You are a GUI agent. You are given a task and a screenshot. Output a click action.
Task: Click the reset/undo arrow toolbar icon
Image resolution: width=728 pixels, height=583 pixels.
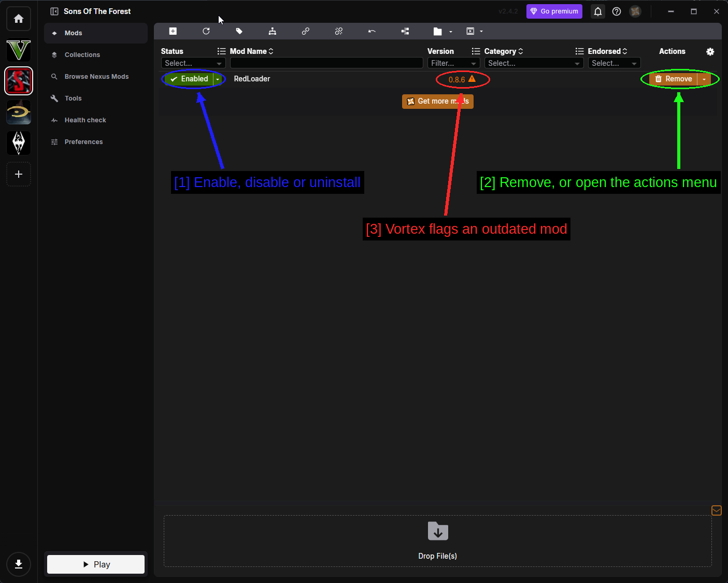tap(372, 31)
